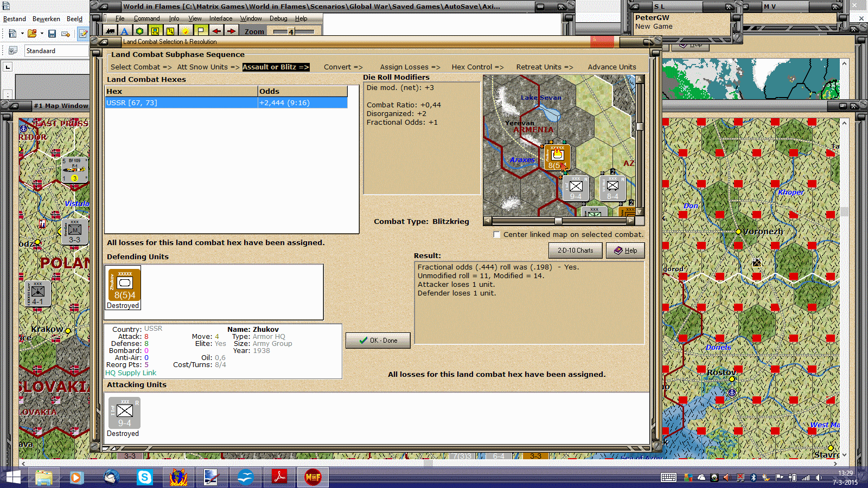Click the yellow stacked-units toolbar icon
The image size is (868, 488).
click(x=170, y=31)
